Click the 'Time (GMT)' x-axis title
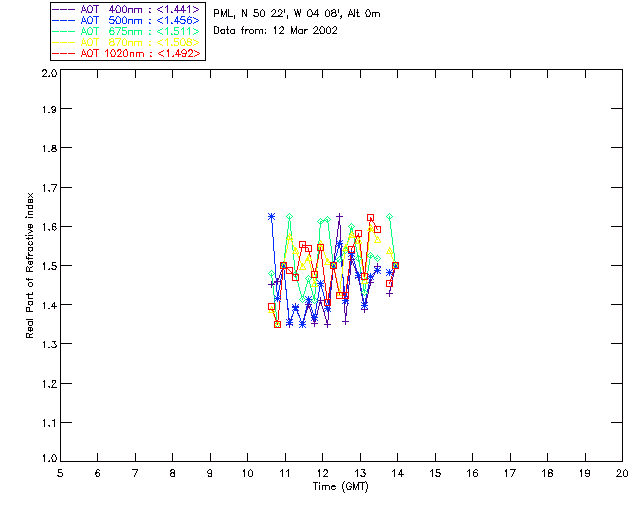Screen dimensions: 640x512 point(340,487)
